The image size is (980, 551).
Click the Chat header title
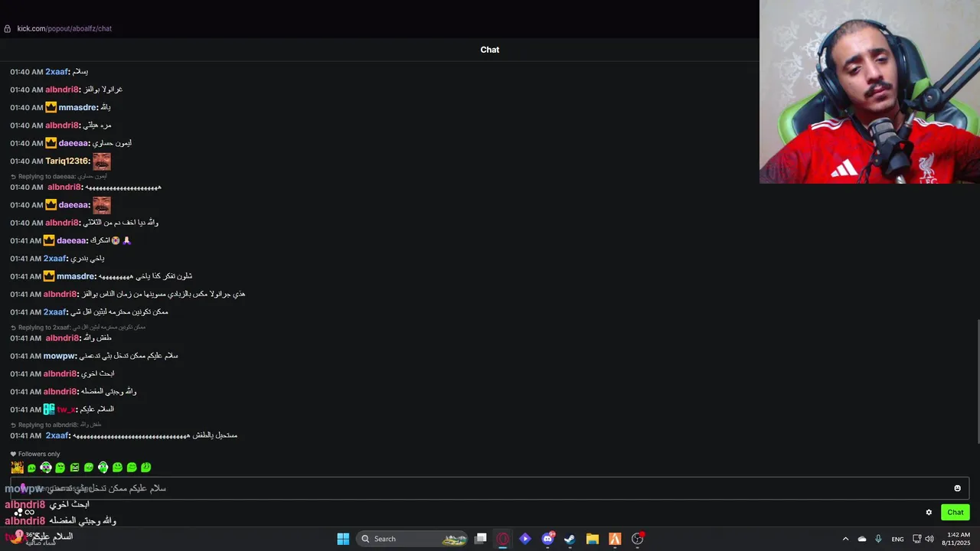(x=490, y=50)
